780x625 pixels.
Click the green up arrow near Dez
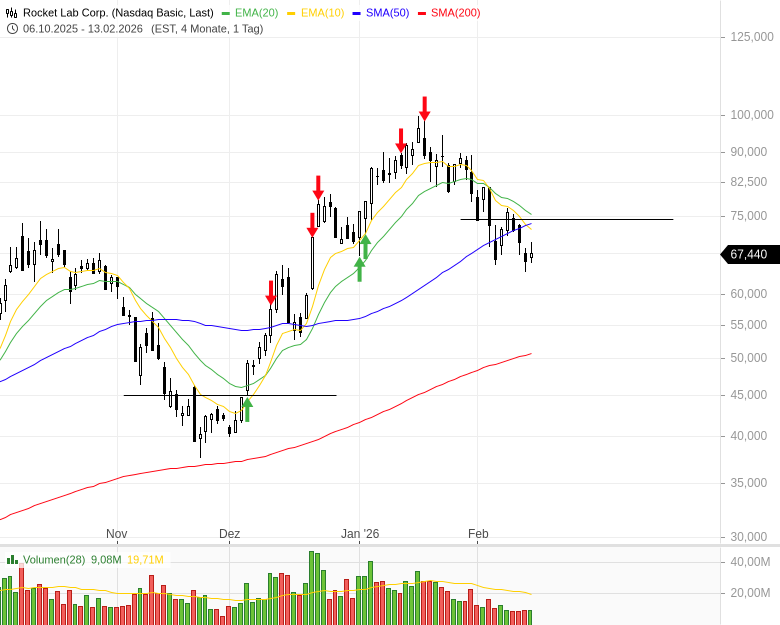247,409
